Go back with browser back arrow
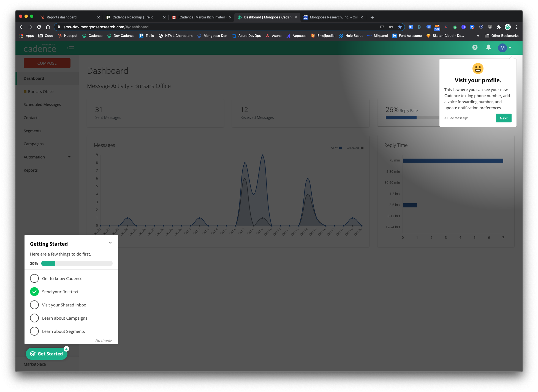Image resolution: width=538 pixels, height=392 pixels. [x=21, y=27]
